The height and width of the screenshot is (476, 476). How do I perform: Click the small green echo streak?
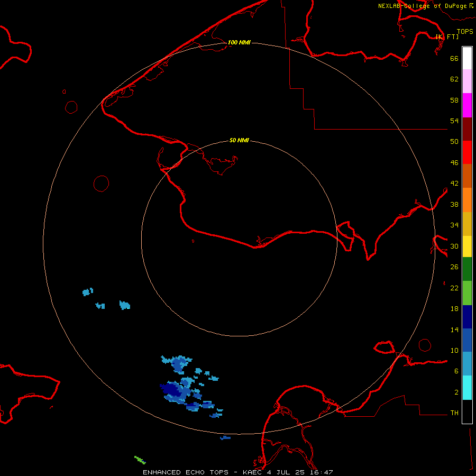[x=140, y=460]
